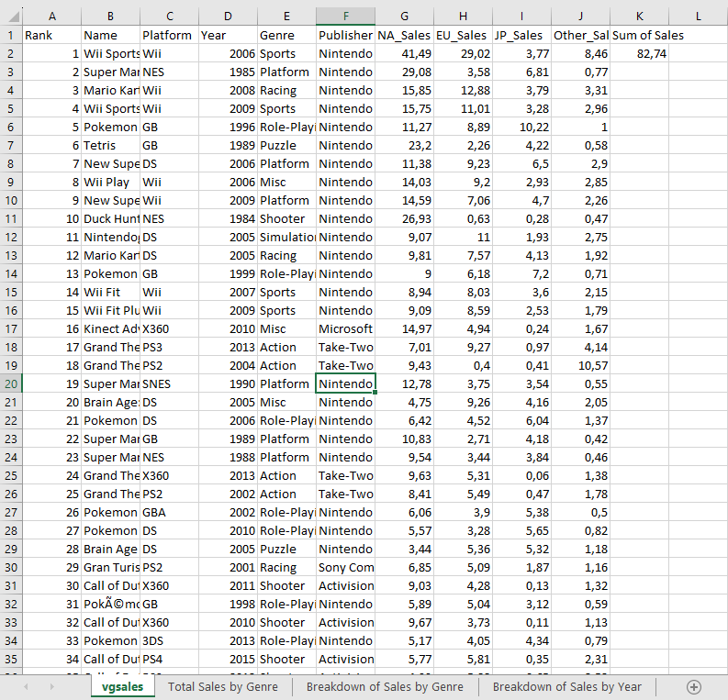Screen dimensions: 728x700
Task: Select column K header
Action: 639,17
